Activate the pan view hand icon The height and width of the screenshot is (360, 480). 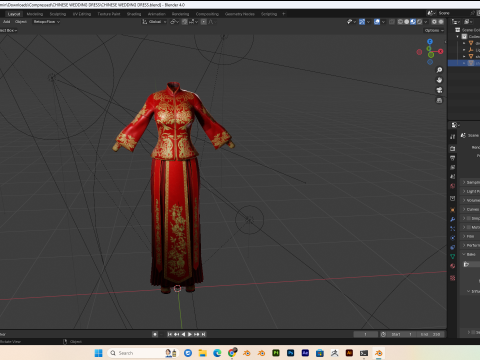click(x=439, y=80)
